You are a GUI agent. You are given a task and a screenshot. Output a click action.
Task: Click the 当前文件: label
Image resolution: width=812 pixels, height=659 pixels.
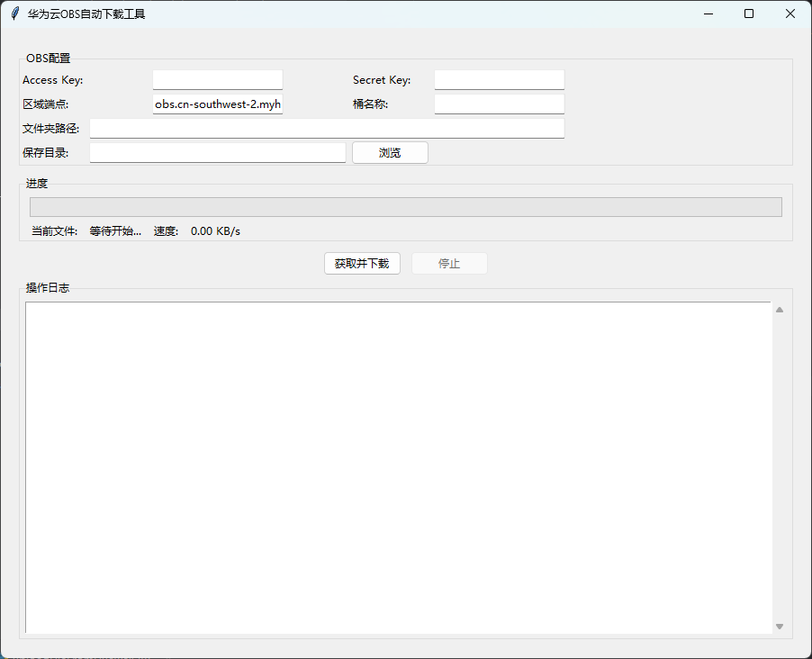click(x=54, y=231)
